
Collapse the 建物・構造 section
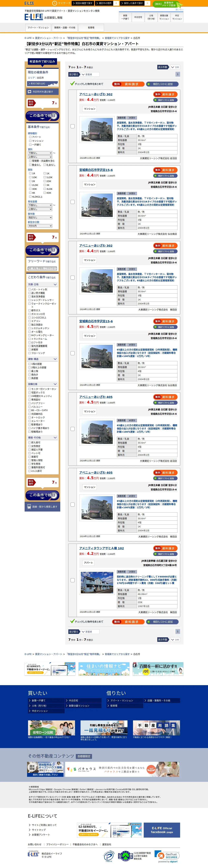click(x=43, y=359)
